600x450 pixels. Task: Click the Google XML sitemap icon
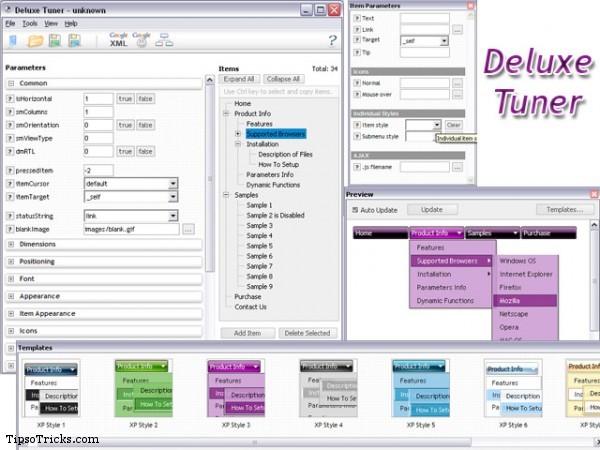click(119, 39)
